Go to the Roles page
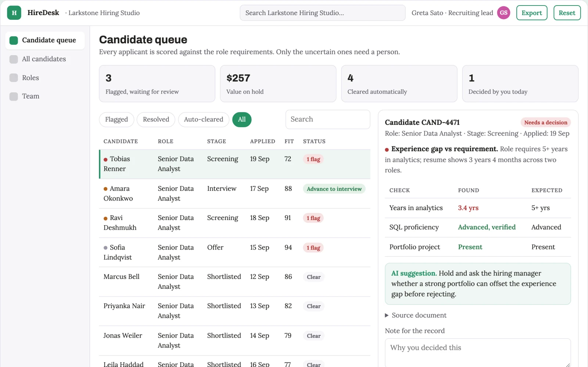588x367 pixels. (x=45, y=78)
